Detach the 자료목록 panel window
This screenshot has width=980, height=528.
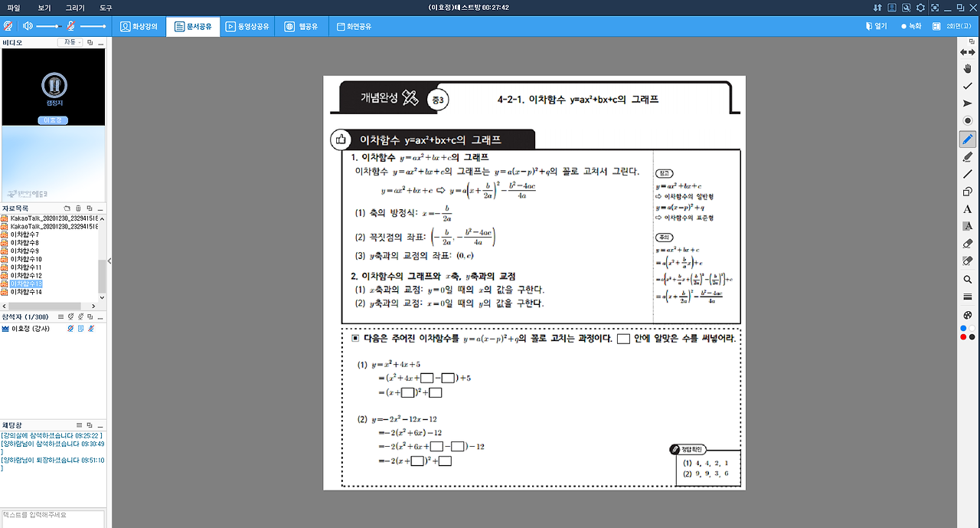(x=90, y=208)
